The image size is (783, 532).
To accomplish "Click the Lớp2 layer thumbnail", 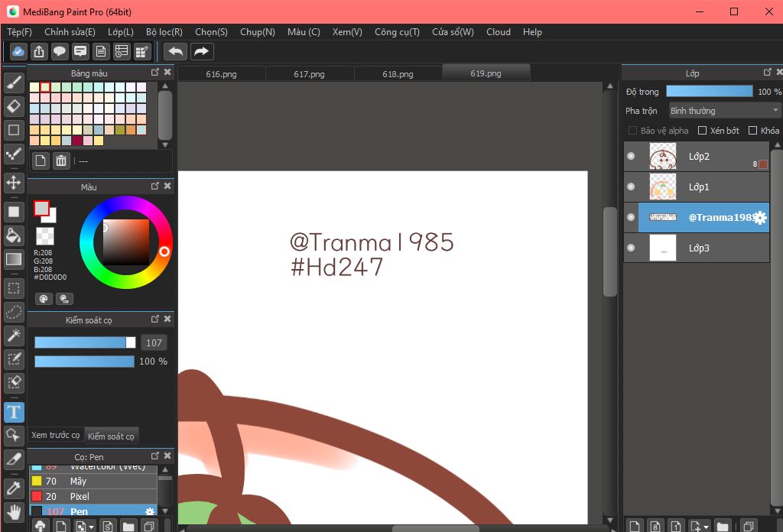I will [663, 156].
